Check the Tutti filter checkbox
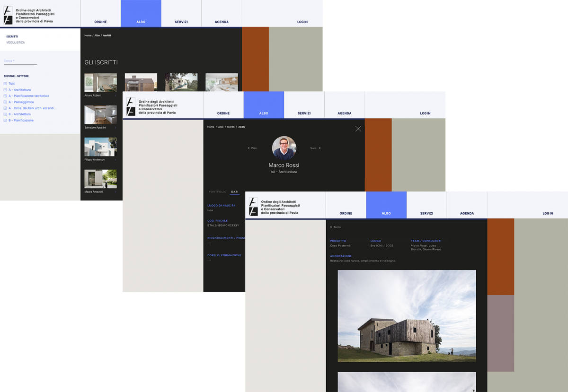 pos(5,84)
